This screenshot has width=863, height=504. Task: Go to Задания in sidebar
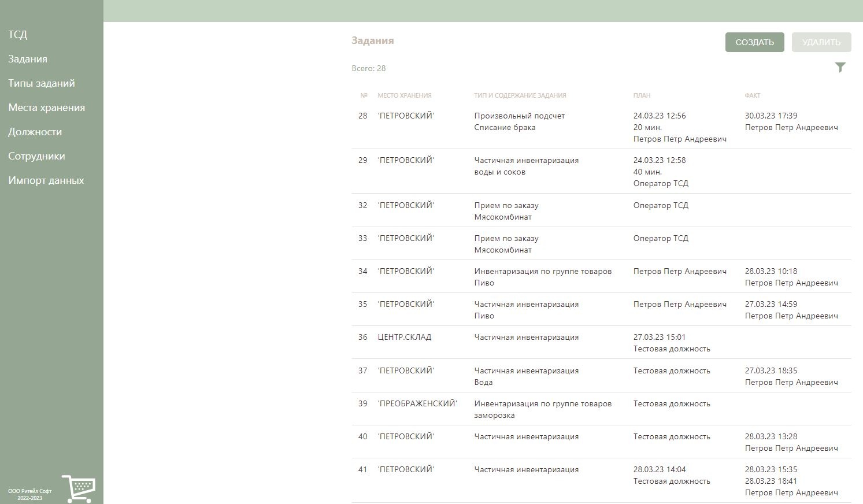[x=28, y=59]
